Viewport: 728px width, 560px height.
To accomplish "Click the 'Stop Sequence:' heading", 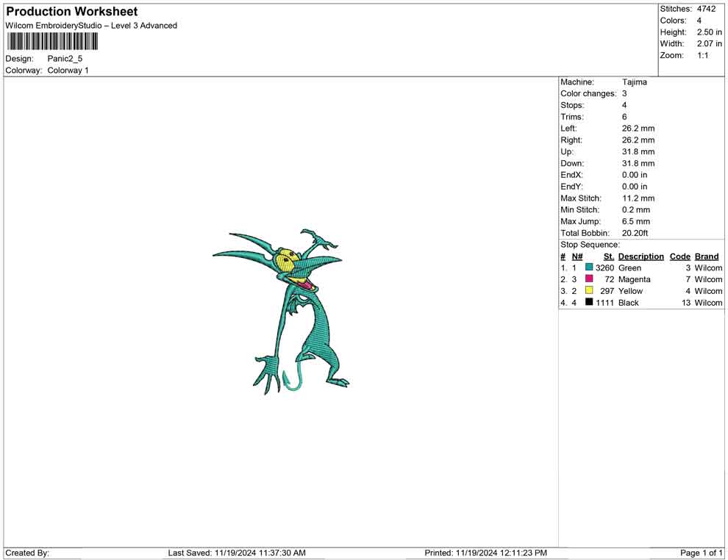I will tap(590, 245).
